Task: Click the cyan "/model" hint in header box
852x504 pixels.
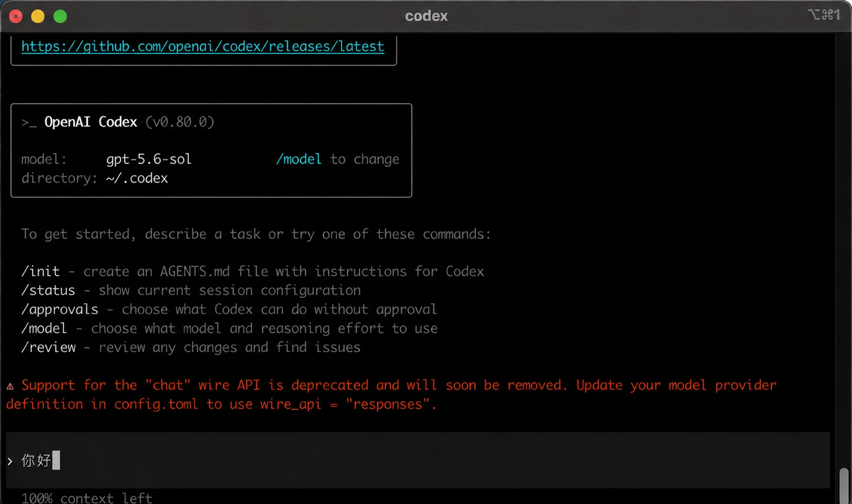Action: pyautogui.click(x=299, y=159)
